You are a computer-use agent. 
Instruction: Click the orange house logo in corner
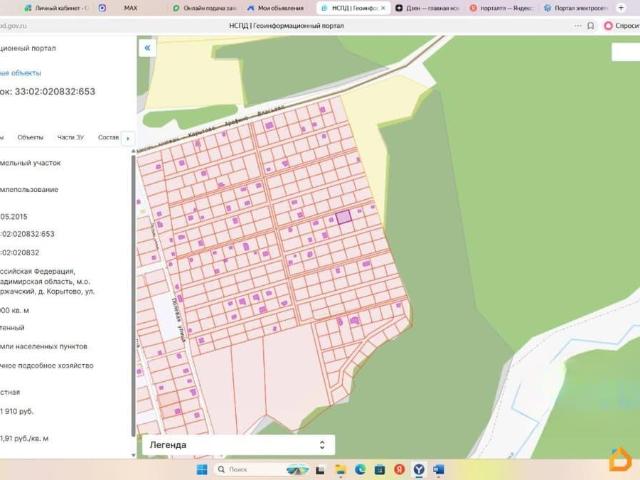tap(620, 460)
